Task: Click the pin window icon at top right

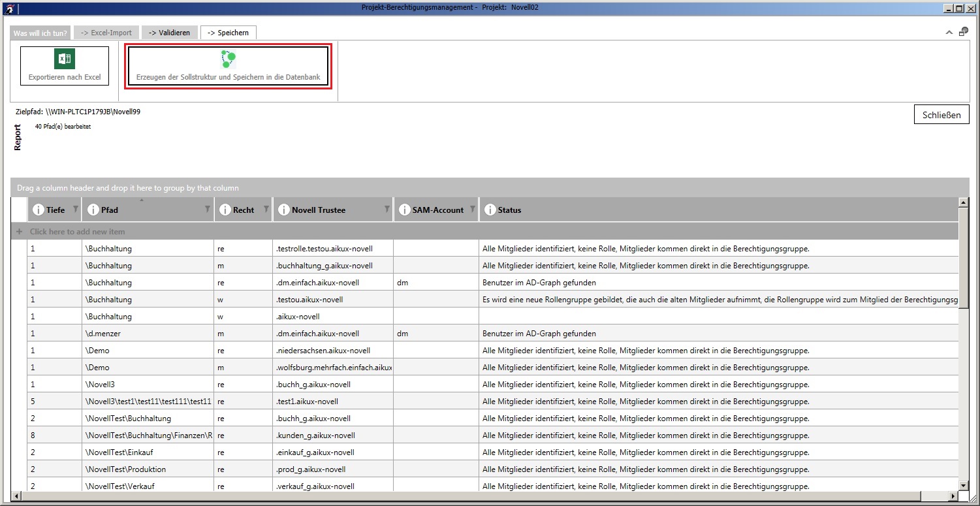Action: click(963, 31)
